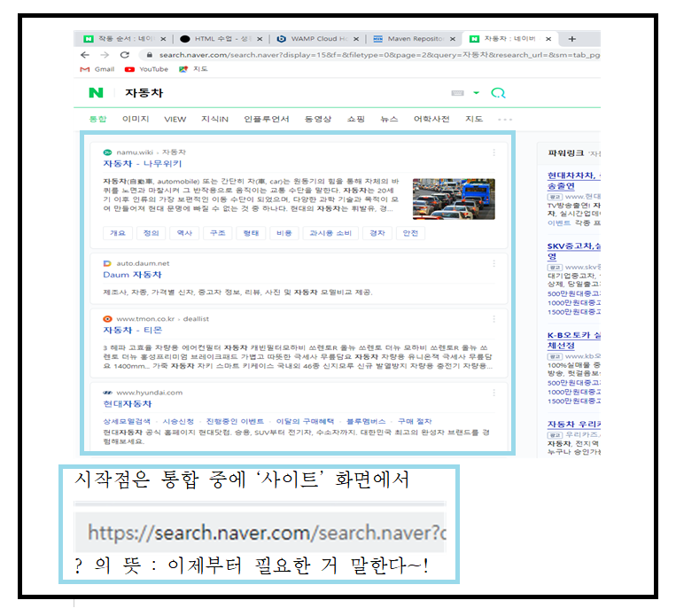Click the SKV중고차 power link ad
The height and width of the screenshot is (616, 676).
point(574,251)
